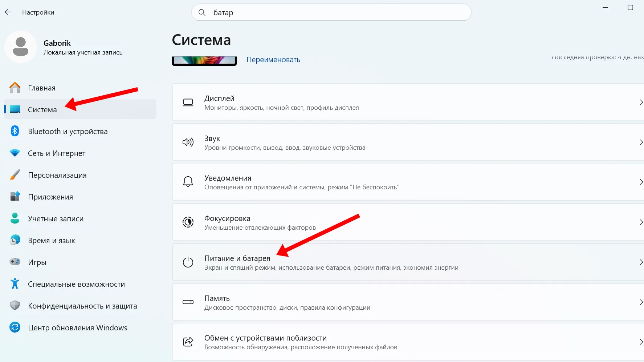The image size is (644, 362).
Task: Click the nearby sharing icon
Action: pyautogui.click(x=188, y=342)
